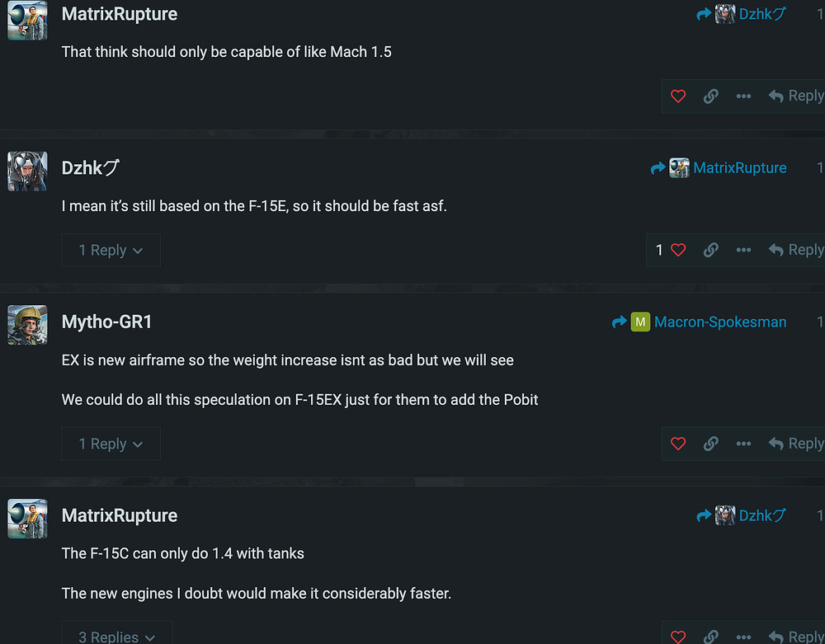Like MatrixRupture's Mach 1.5 post
Image resolution: width=825 pixels, height=644 pixels.
[x=678, y=96]
